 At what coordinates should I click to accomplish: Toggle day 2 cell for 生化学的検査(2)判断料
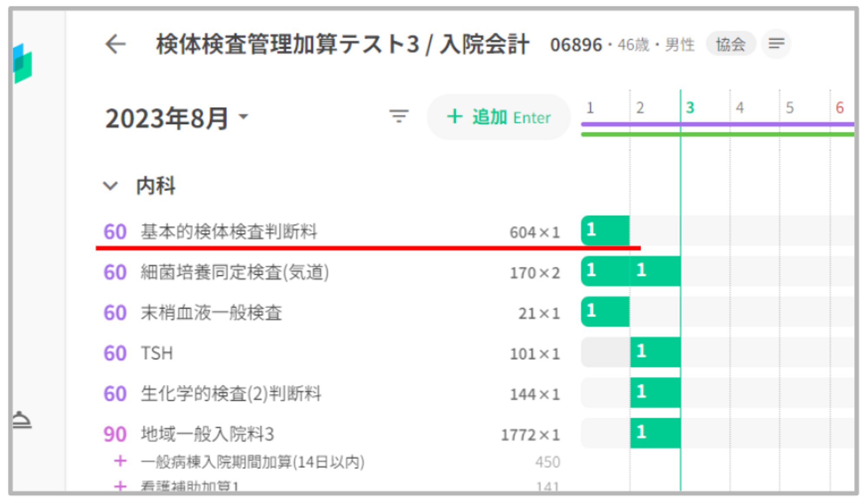(655, 392)
